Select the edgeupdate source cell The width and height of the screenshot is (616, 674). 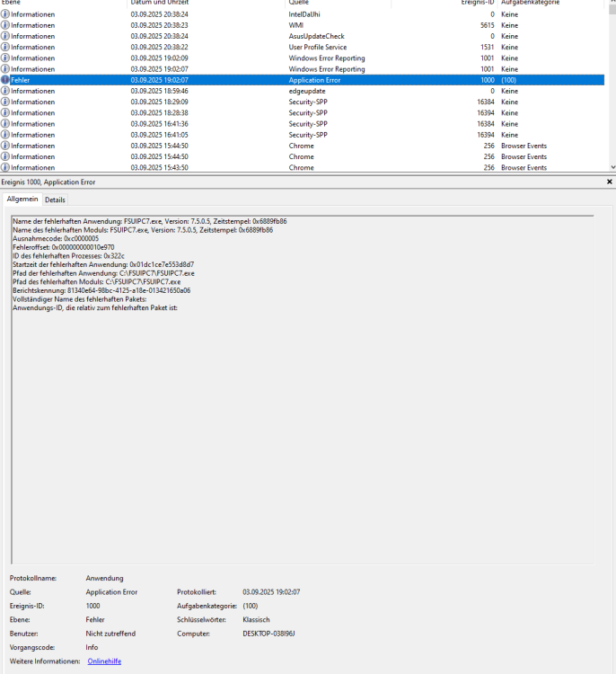pos(307,91)
